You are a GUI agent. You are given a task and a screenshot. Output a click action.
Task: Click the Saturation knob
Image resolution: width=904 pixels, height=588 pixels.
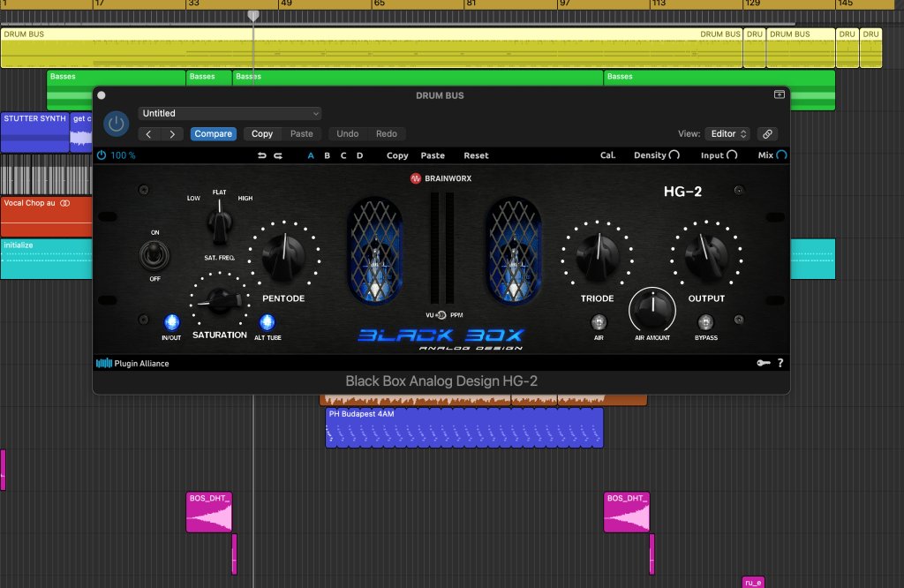(220, 300)
